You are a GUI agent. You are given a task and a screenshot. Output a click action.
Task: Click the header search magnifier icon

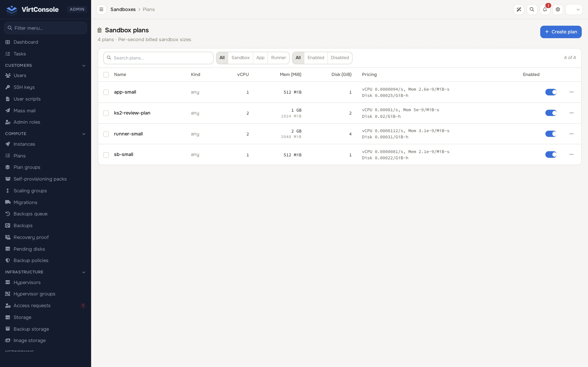pos(532,10)
